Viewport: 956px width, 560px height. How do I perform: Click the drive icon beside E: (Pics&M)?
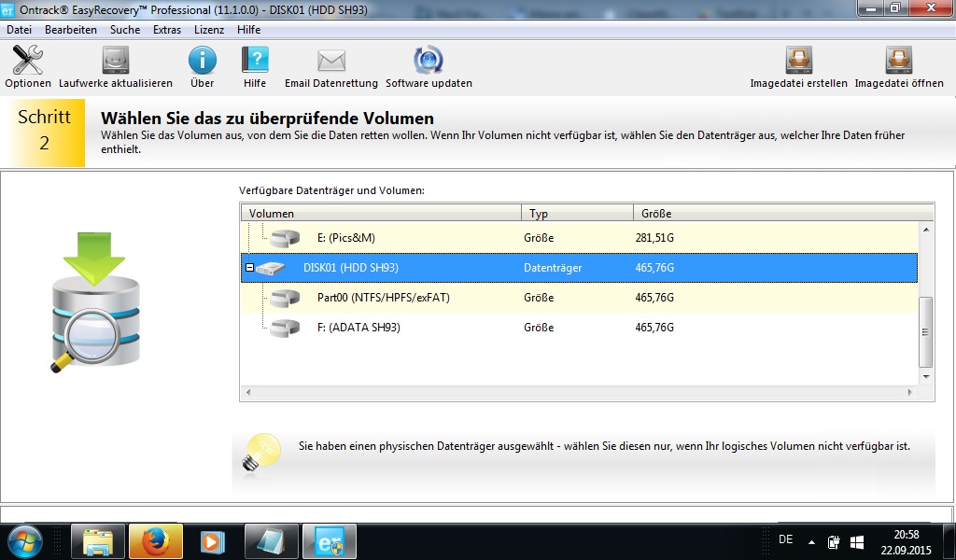click(x=286, y=238)
